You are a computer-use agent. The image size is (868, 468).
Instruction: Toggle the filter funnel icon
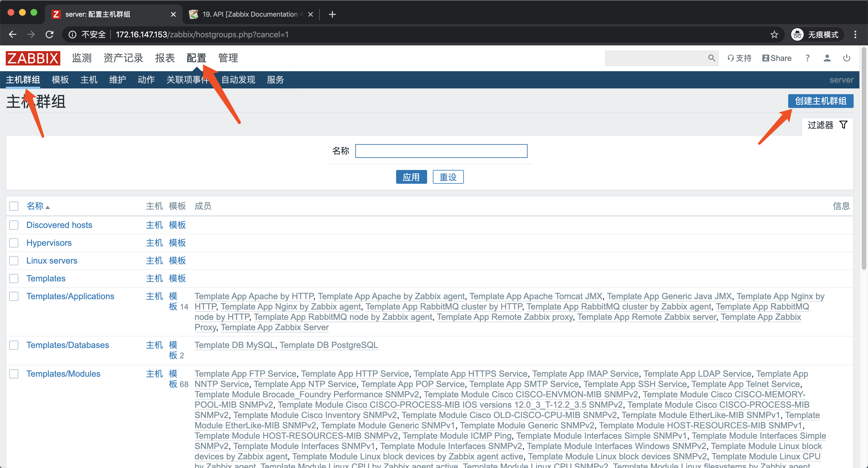pyautogui.click(x=843, y=125)
